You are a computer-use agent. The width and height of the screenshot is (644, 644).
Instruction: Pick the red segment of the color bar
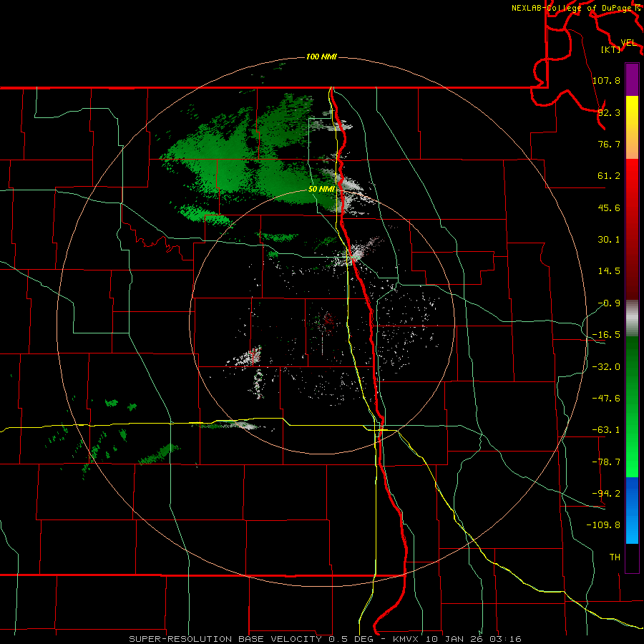tap(632, 229)
